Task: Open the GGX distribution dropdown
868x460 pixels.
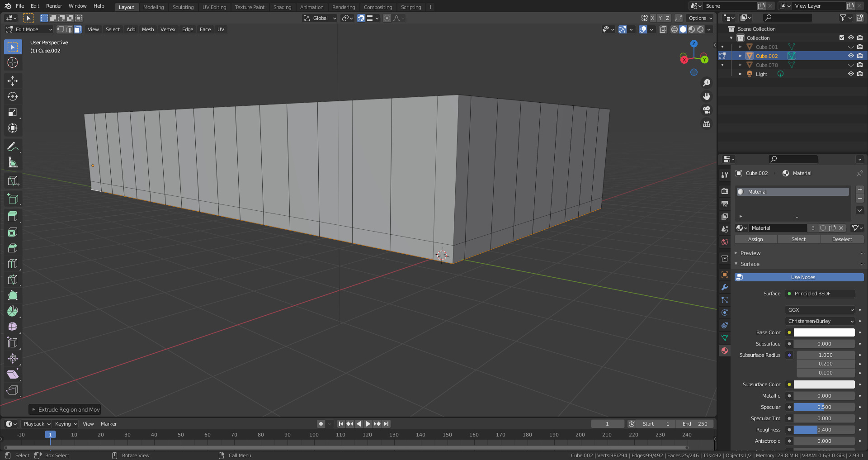Action: click(820, 310)
